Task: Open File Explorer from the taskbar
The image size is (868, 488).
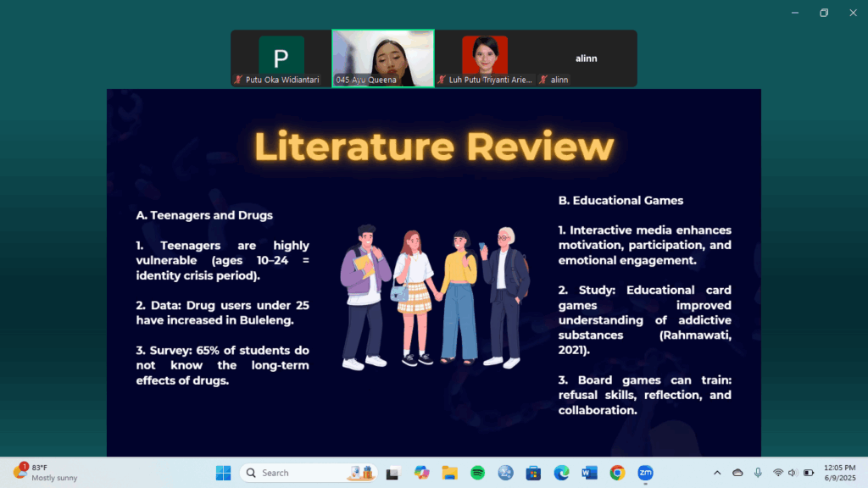Action: (449, 473)
